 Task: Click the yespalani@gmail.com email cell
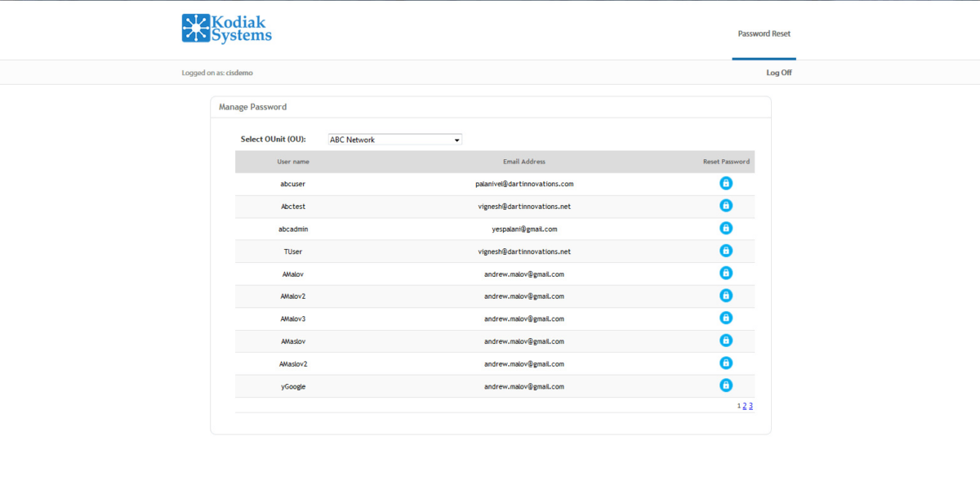pyautogui.click(x=523, y=229)
